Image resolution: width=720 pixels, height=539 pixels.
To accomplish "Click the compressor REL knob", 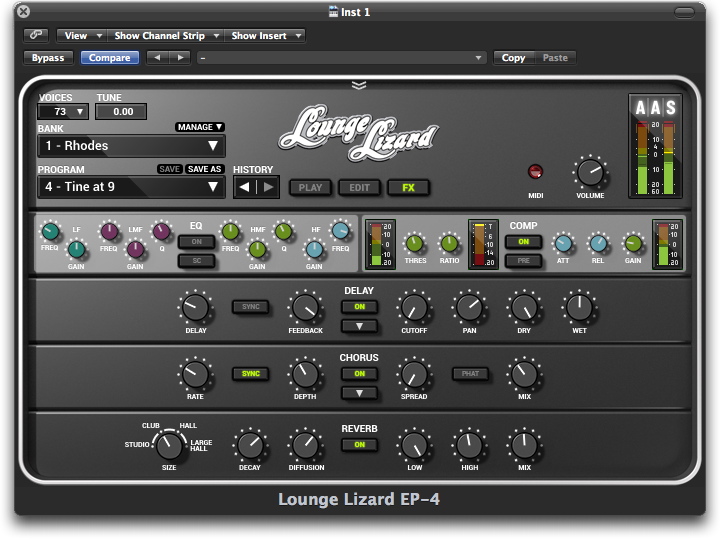I will (x=597, y=243).
